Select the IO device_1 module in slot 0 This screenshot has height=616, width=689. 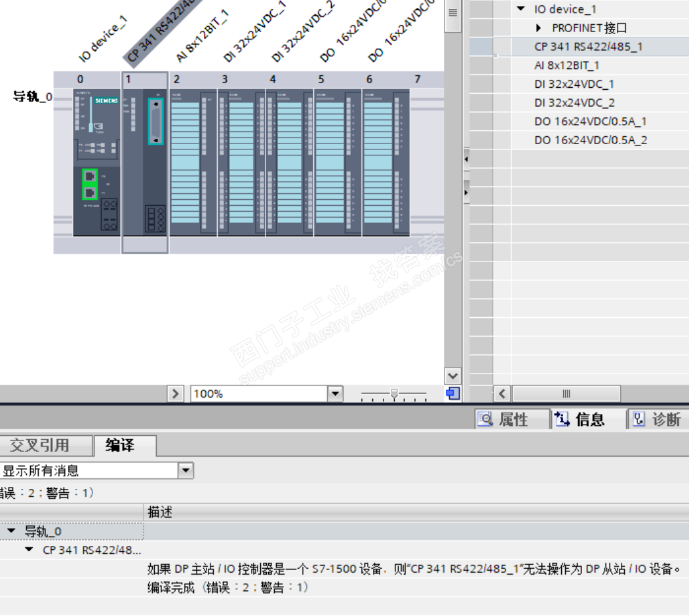96,163
